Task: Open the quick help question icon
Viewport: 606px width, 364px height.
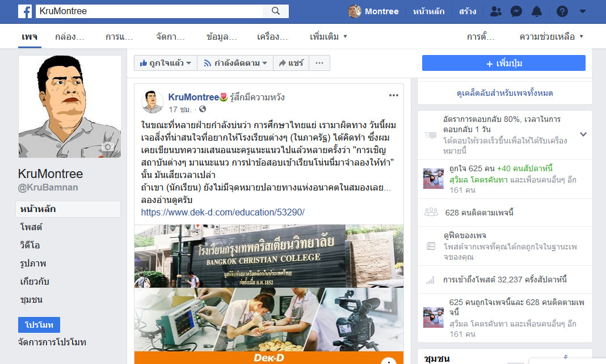Action: [562, 11]
